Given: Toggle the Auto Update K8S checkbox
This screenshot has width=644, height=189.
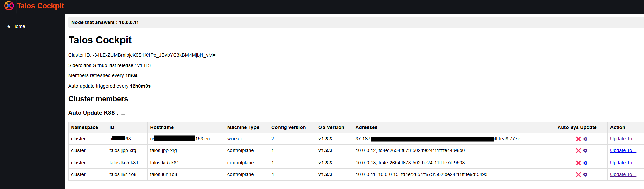Looking at the screenshot, I should pyautogui.click(x=123, y=113).
